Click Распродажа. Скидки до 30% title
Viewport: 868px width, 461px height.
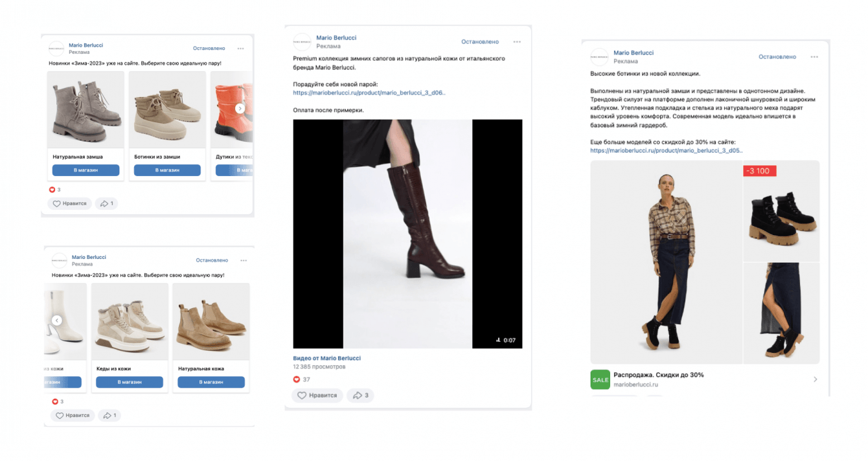pyautogui.click(x=659, y=375)
